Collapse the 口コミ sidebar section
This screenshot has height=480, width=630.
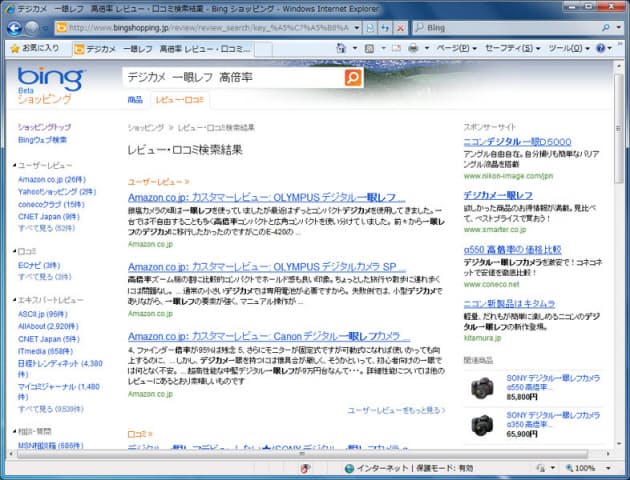tap(14, 251)
